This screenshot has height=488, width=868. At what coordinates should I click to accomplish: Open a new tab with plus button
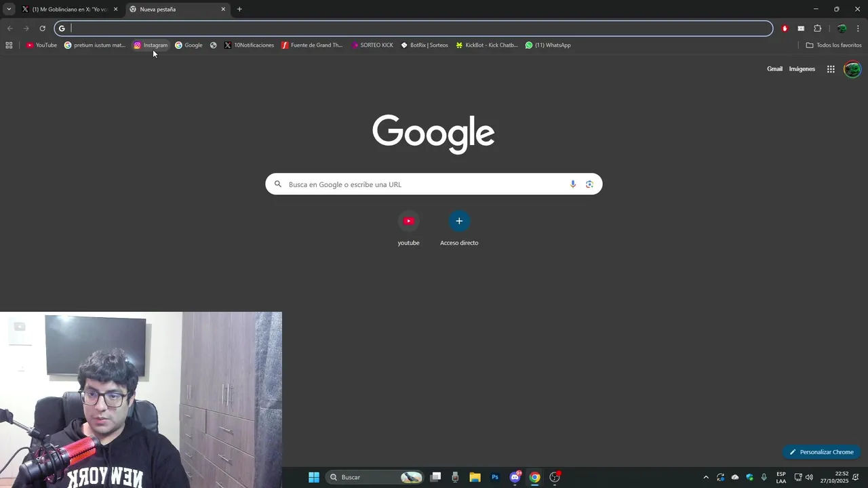[239, 9]
